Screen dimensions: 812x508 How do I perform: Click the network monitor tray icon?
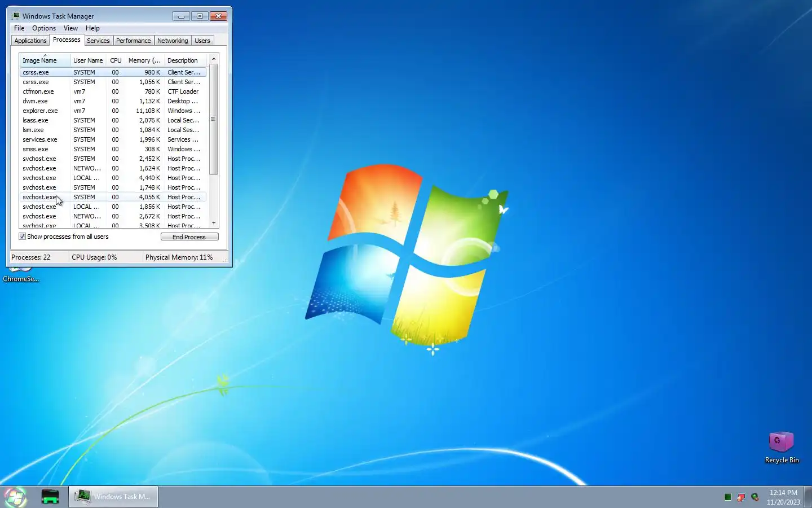pos(741,497)
